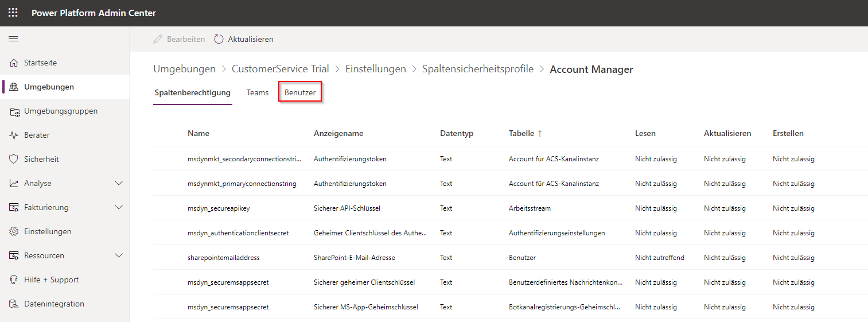This screenshot has width=868, height=322.
Task: Click the Berater pulse icon
Action: 14,135
